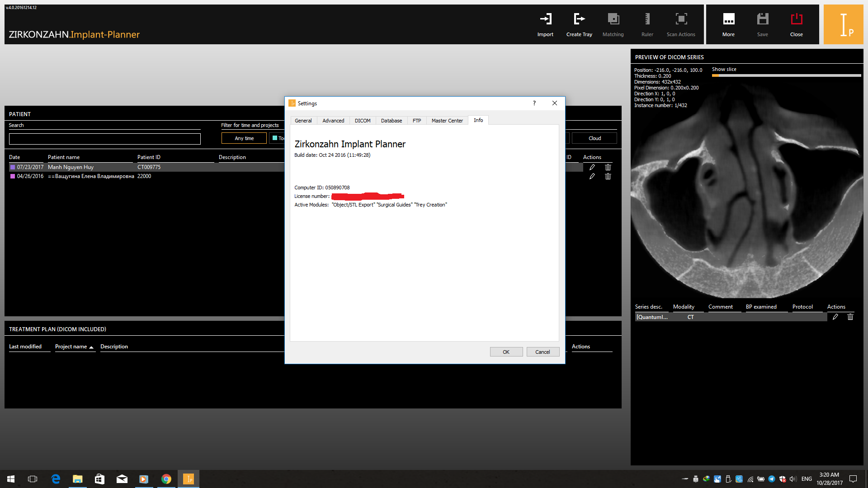Click the Settings dialog help question mark

pos(534,103)
